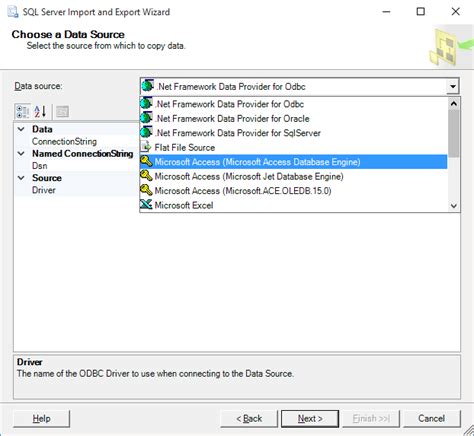Choose Microsoft Excel as data source
Screen dimensions: 474x436
293,205
